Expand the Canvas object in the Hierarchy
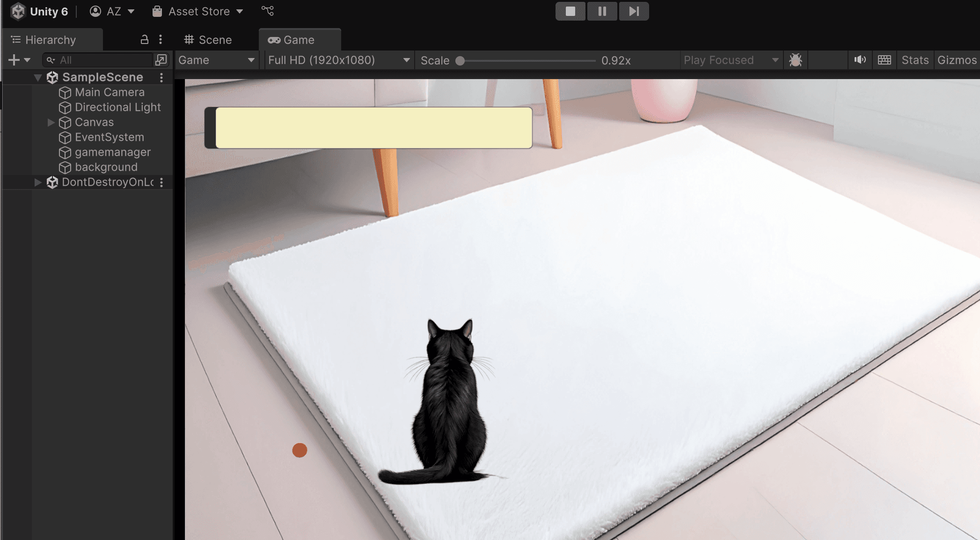Viewport: 980px width, 540px height. (x=51, y=123)
